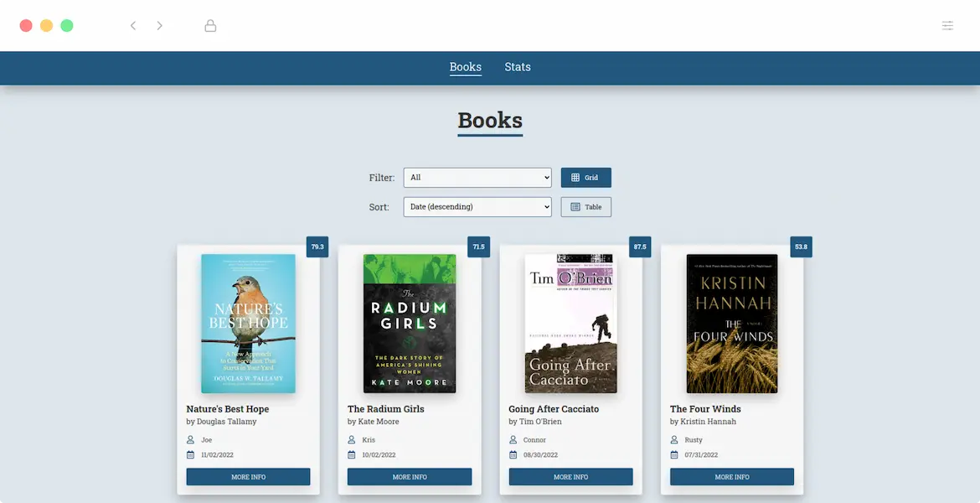Click the Books page heading
Image resolution: width=980 pixels, height=503 pixels.
pos(490,121)
